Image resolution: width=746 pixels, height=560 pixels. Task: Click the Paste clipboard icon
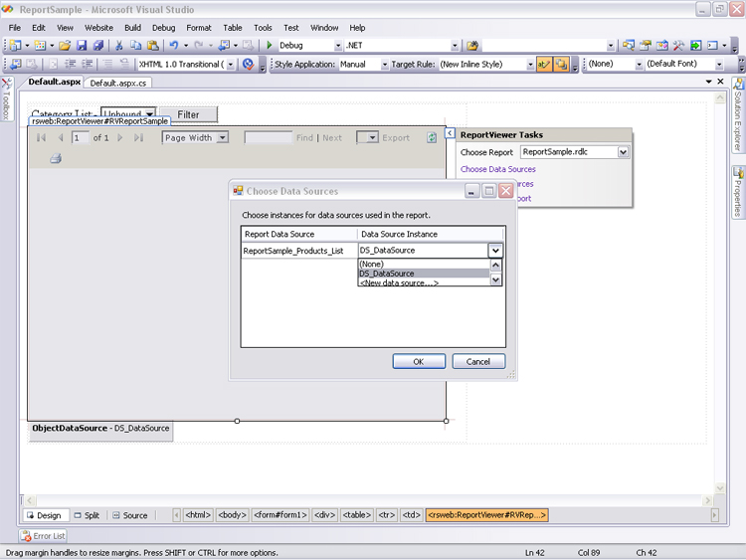[x=153, y=45]
